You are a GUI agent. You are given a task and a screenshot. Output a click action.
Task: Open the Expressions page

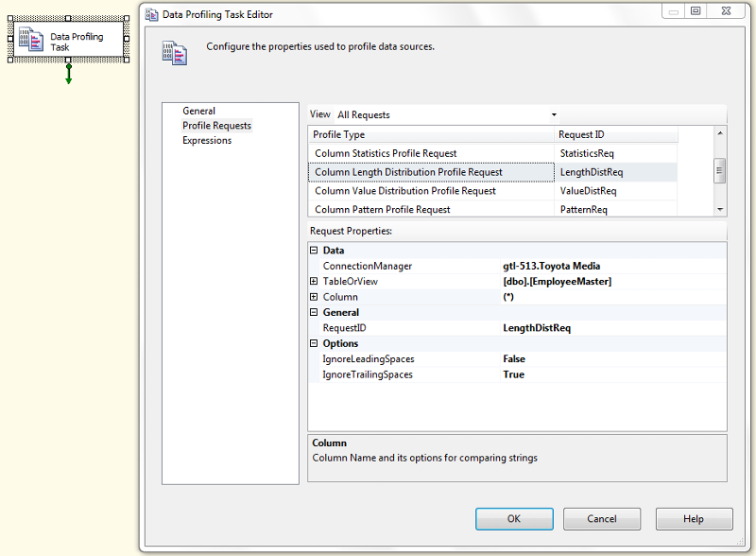click(x=207, y=141)
